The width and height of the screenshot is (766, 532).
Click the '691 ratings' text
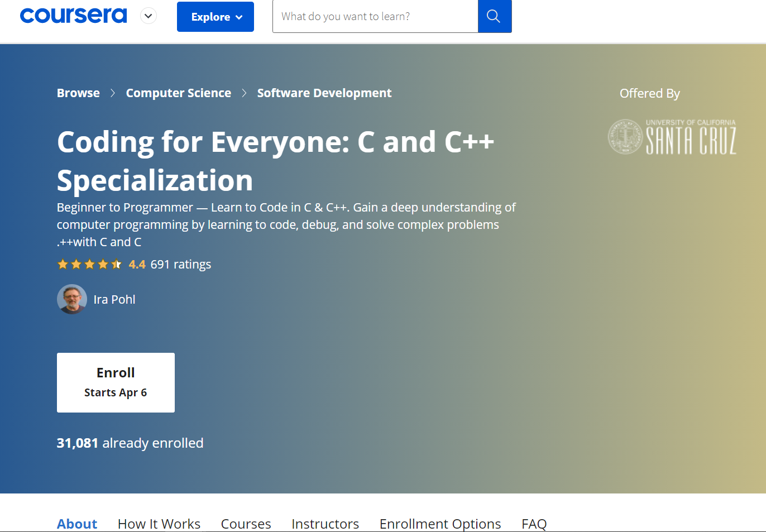click(181, 264)
